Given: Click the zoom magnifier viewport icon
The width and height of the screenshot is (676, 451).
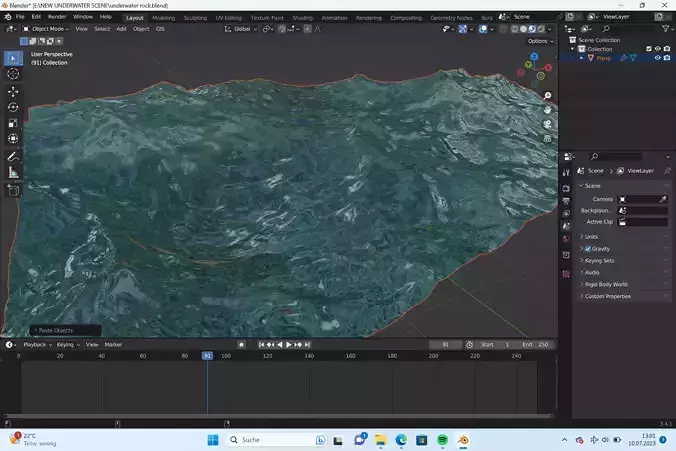Looking at the screenshot, I should [548, 96].
